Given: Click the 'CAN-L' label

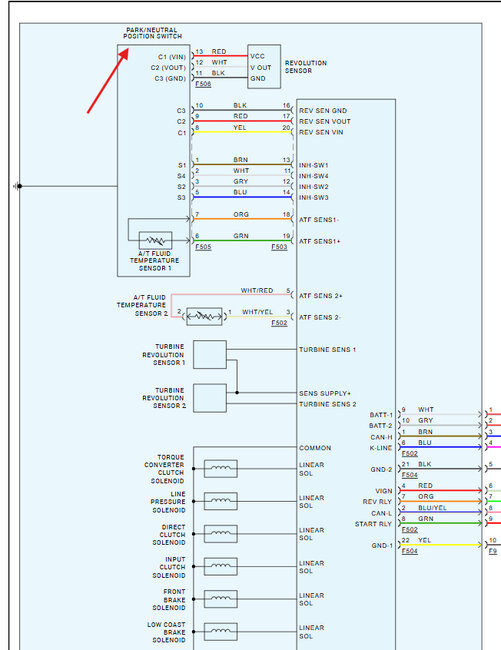Looking at the screenshot, I should pos(381,514).
